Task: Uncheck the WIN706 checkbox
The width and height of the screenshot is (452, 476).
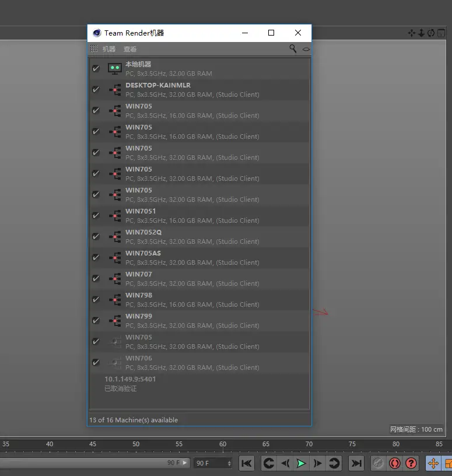Action: point(96,362)
